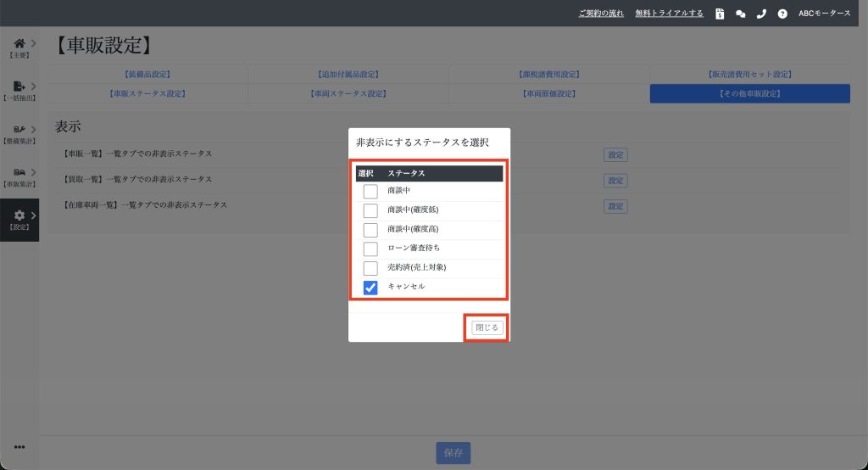
Task: Click the home icon in sidebar
Action: (x=19, y=43)
